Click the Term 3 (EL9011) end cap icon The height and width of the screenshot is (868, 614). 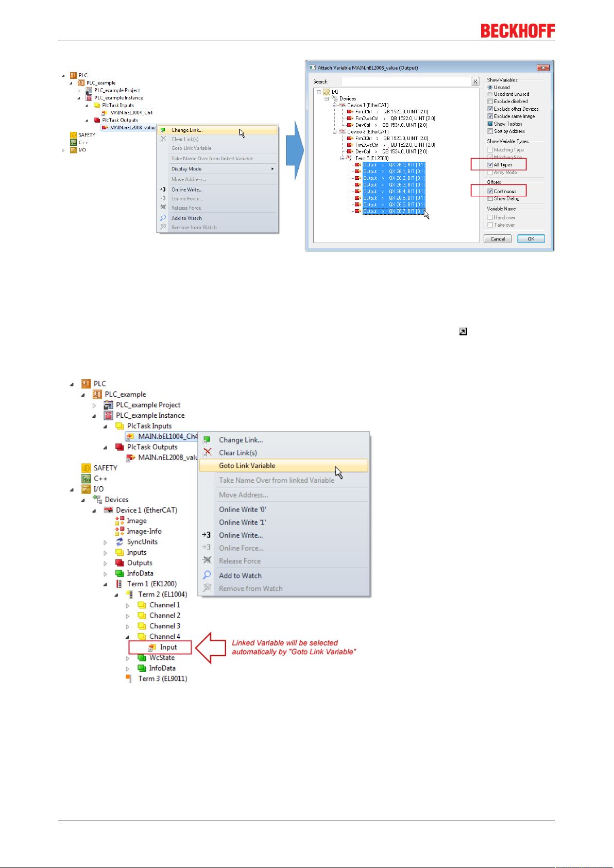[x=129, y=678]
